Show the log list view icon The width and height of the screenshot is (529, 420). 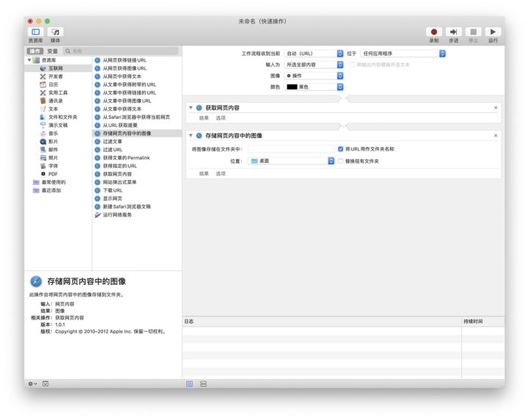coord(190,383)
